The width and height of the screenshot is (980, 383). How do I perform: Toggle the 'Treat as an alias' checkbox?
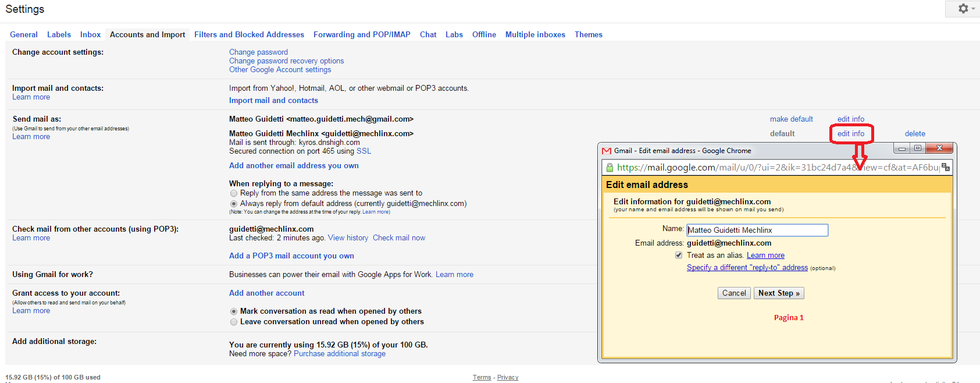(679, 256)
